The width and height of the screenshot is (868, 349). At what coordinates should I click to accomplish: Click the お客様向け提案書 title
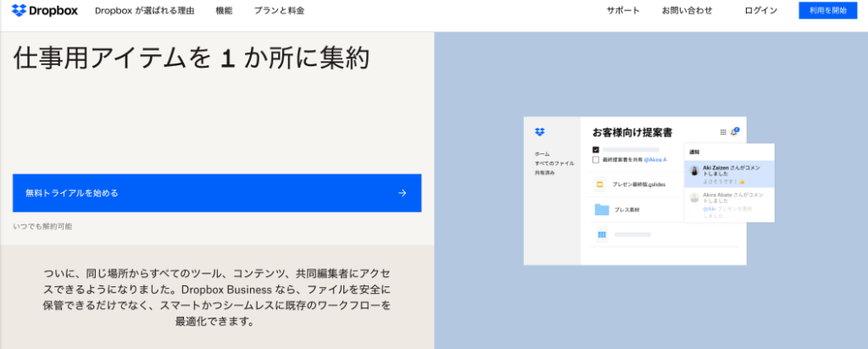[x=632, y=133]
